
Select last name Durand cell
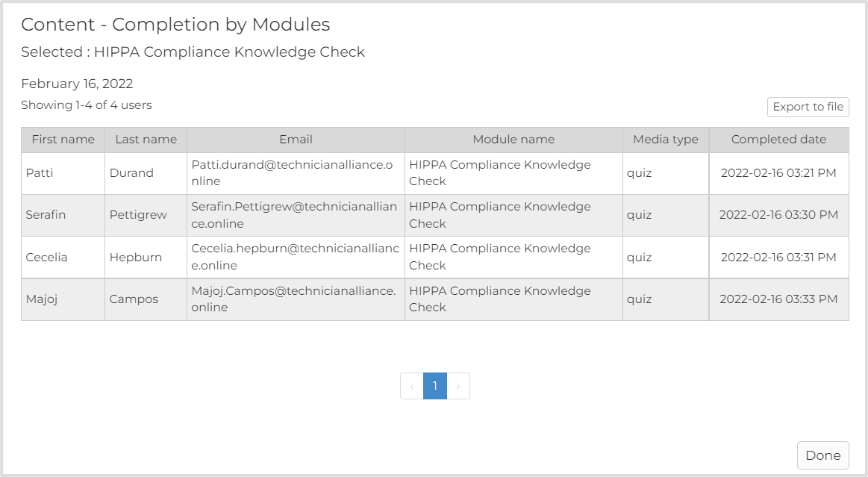point(146,173)
